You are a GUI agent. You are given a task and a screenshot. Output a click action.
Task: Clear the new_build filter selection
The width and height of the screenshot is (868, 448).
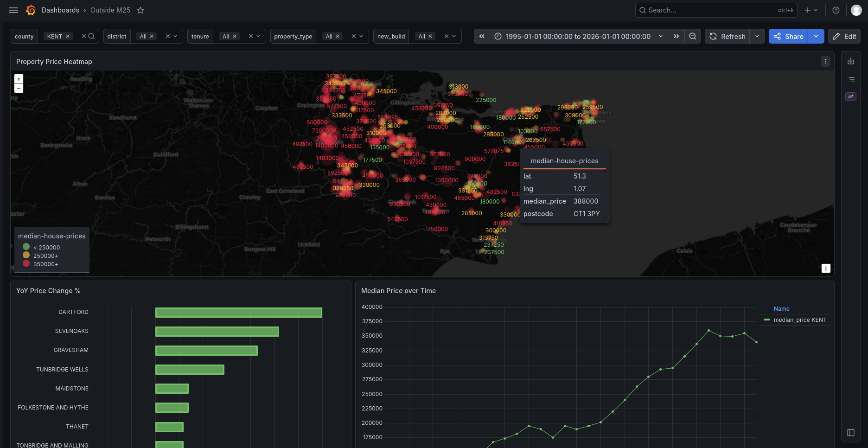pos(447,36)
